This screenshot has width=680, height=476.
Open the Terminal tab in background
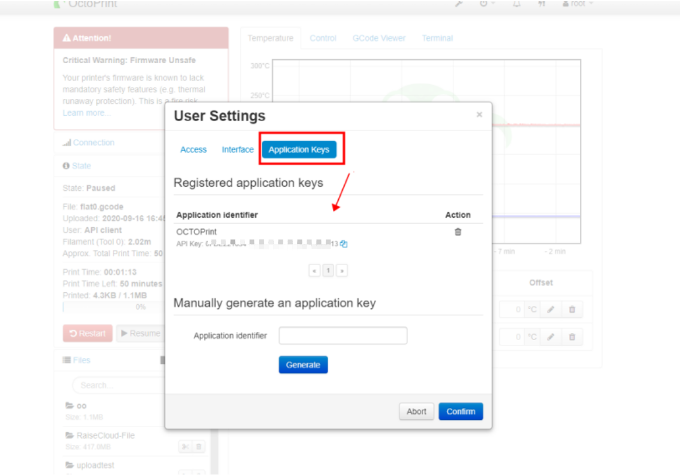[x=438, y=38]
